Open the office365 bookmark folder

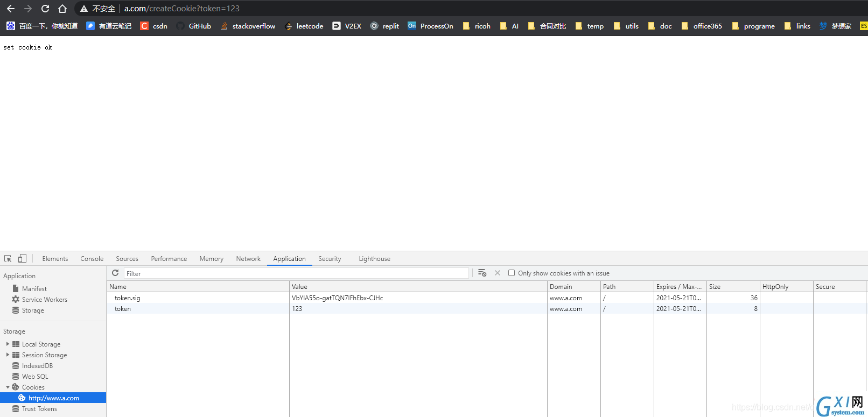click(702, 26)
